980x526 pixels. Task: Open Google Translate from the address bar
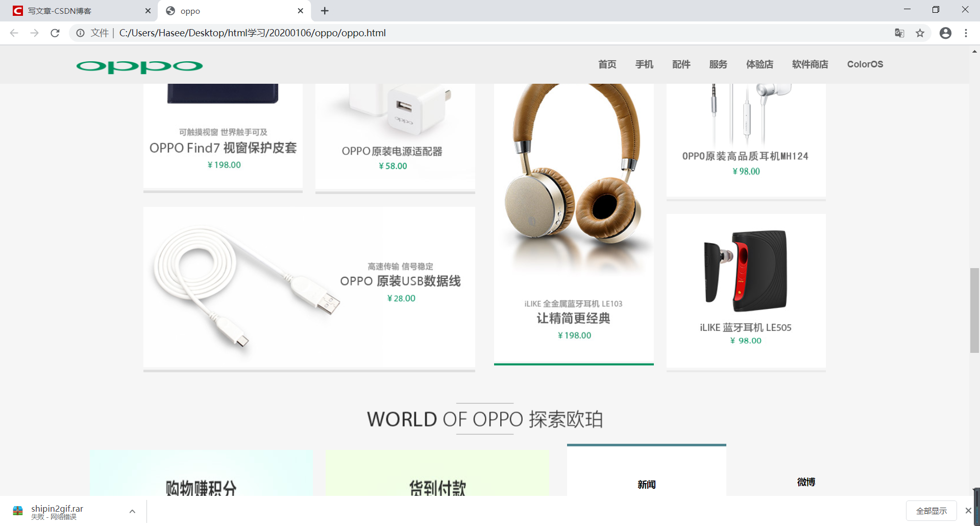click(899, 33)
